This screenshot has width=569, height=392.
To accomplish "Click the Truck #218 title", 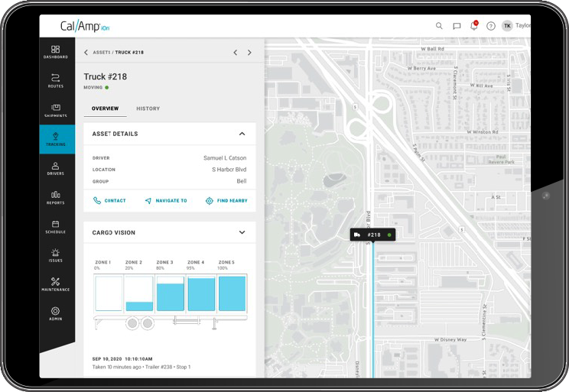I will pos(106,76).
